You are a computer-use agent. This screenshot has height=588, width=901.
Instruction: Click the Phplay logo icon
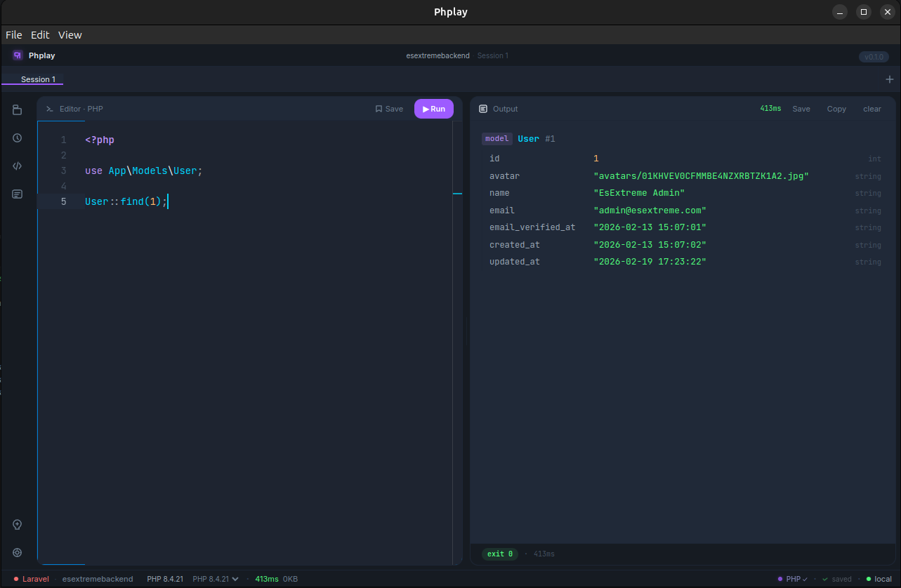point(18,55)
